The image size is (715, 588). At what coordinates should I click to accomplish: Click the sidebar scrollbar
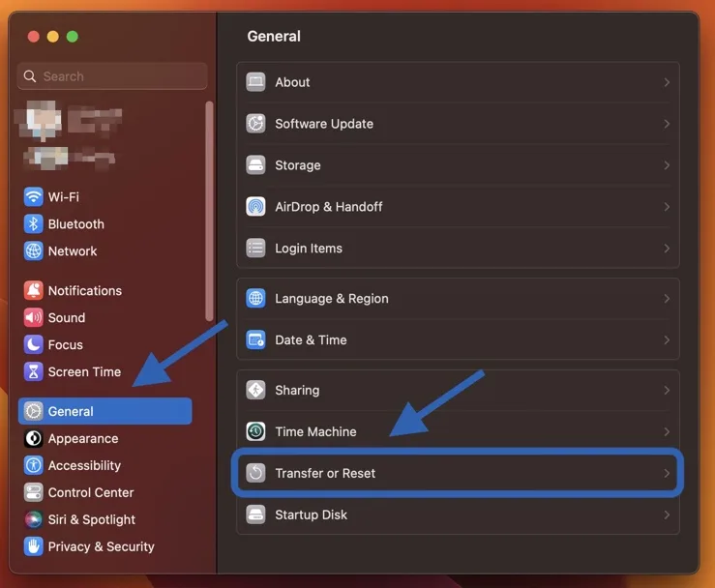coord(209,211)
